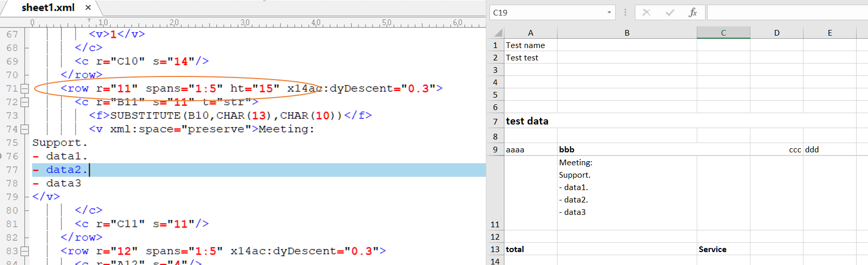Collapse the fold marker at line 72
This screenshot has height=265, width=868.
[24, 102]
